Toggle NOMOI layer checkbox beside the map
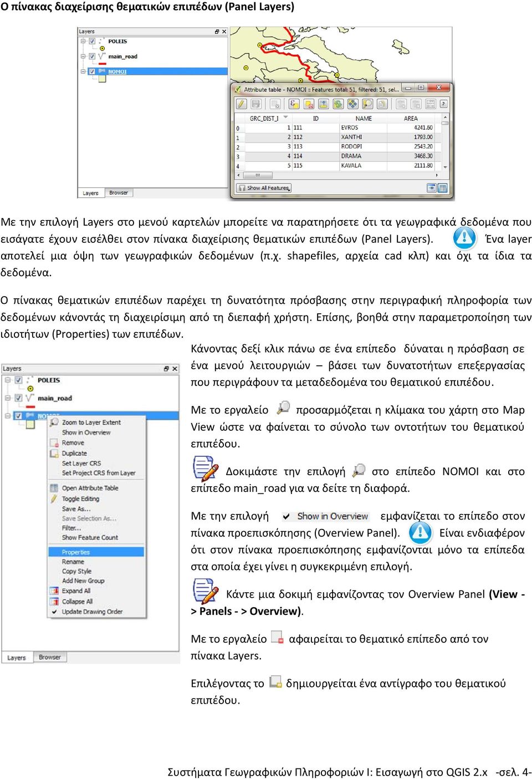532x779 pixels. 91,71
